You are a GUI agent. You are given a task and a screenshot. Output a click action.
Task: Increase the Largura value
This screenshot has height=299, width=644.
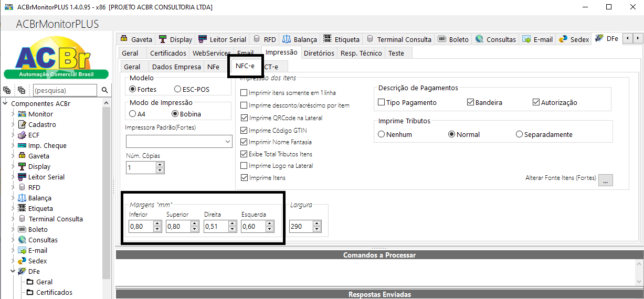[318, 223]
